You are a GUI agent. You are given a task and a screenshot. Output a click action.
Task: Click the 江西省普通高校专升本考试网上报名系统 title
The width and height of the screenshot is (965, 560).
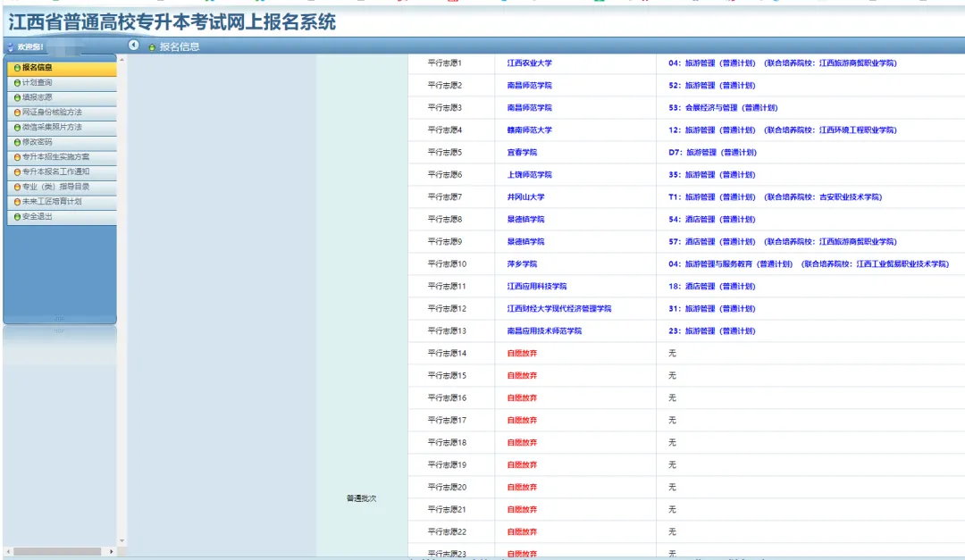tap(172, 22)
